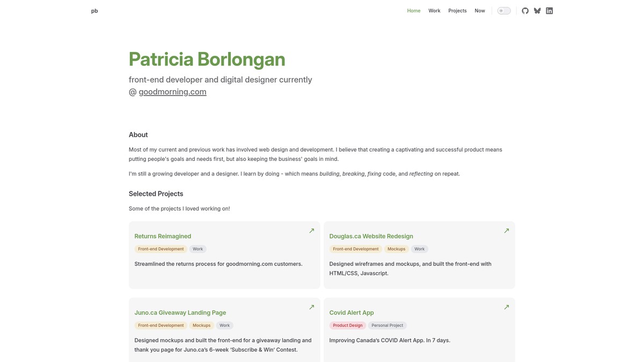
Task: Click Mockups tag on Juno.ca card
Action: (201, 326)
